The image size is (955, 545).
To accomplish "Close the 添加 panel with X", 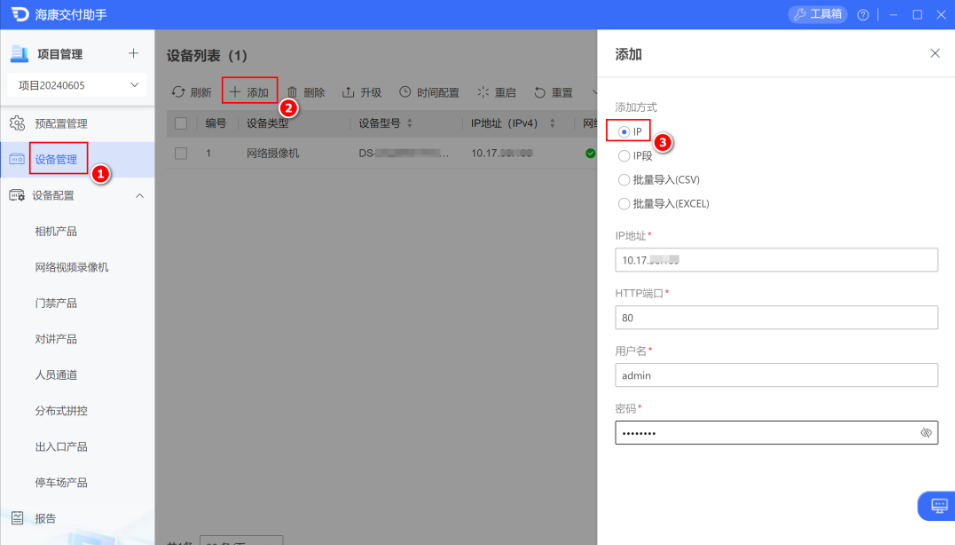I will [935, 54].
